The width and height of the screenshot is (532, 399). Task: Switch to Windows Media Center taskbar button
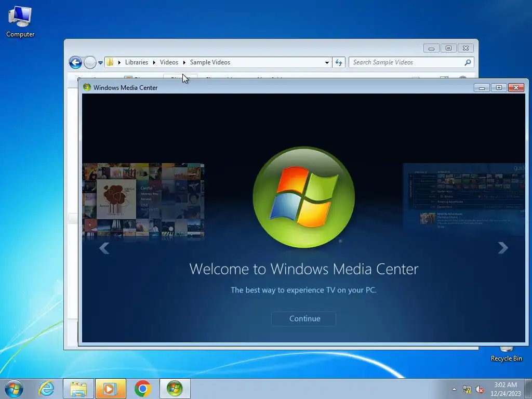pos(175,389)
